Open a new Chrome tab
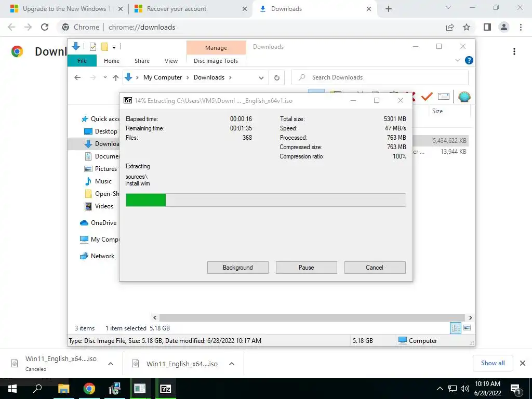 tap(389, 9)
